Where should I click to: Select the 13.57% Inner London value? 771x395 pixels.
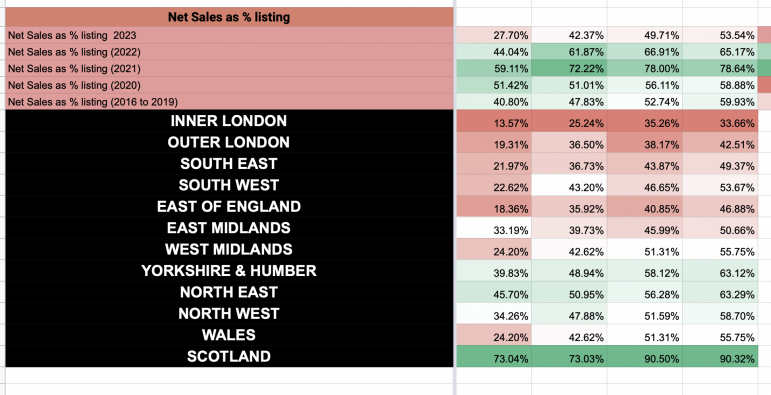coord(494,123)
